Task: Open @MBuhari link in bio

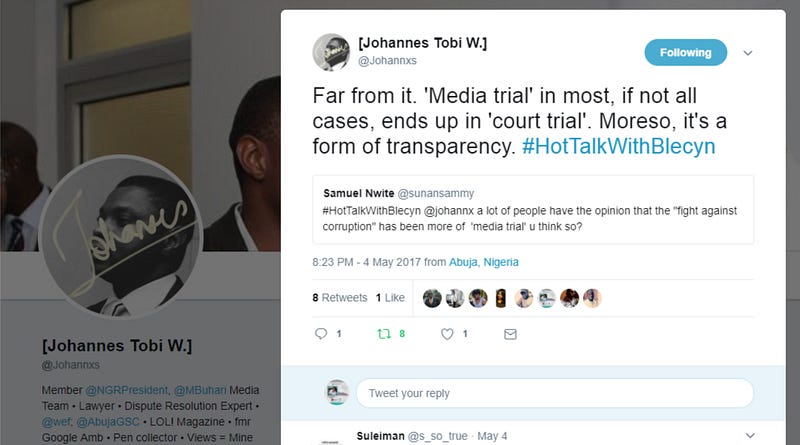Action: click(x=200, y=390)
